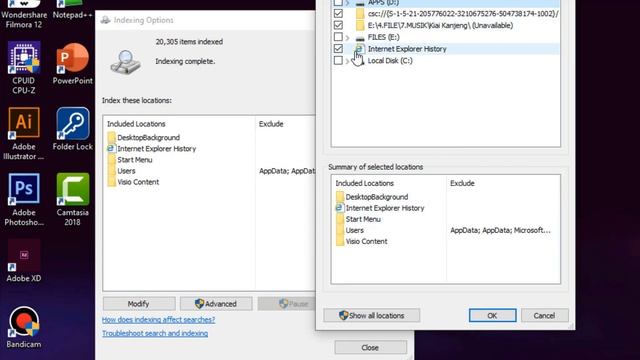
Task: Uncheck the csc:// location checkbox
Action: 338,13
